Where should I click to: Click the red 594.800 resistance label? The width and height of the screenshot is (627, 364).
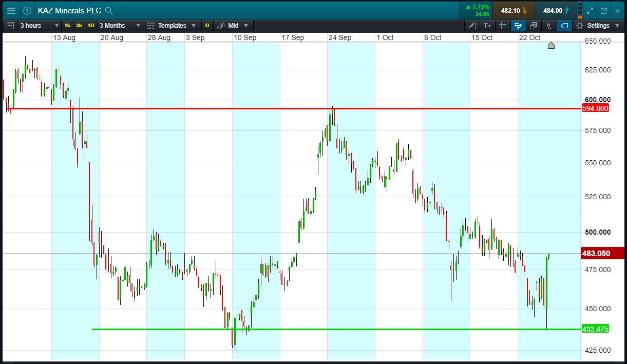pos(595,108)
